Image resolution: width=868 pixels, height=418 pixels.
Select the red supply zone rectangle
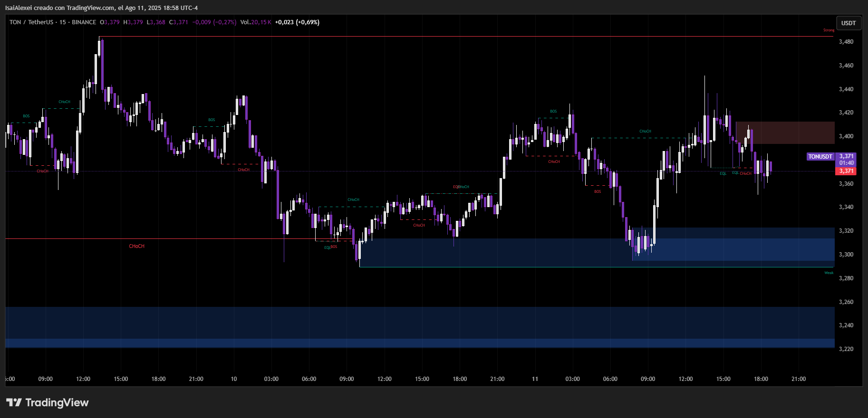(x=784, y=133)
